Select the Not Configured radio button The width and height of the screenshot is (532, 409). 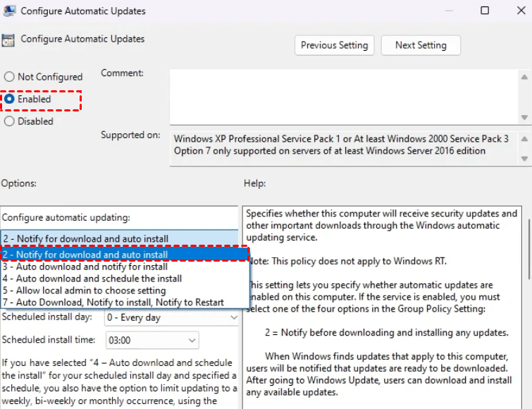coord(10,77)
